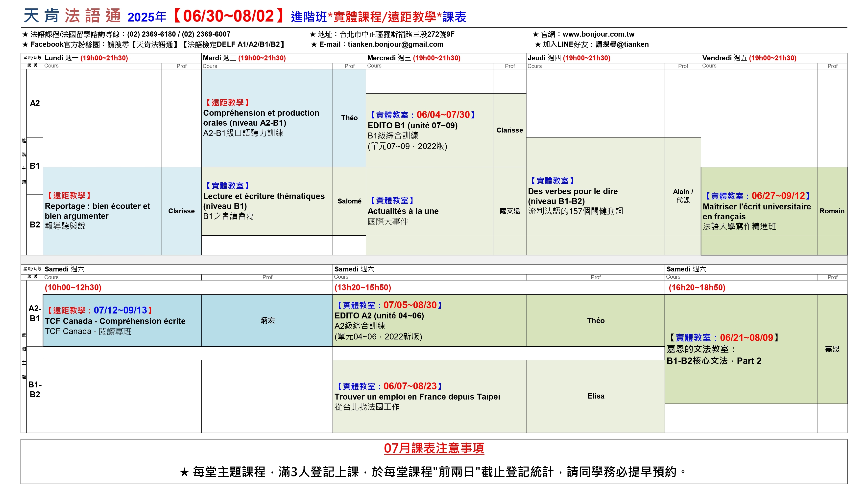Click professor Clarisse in Lundi column
The height and width of the screenshot is (492, 868).
[x=181, y=211]
